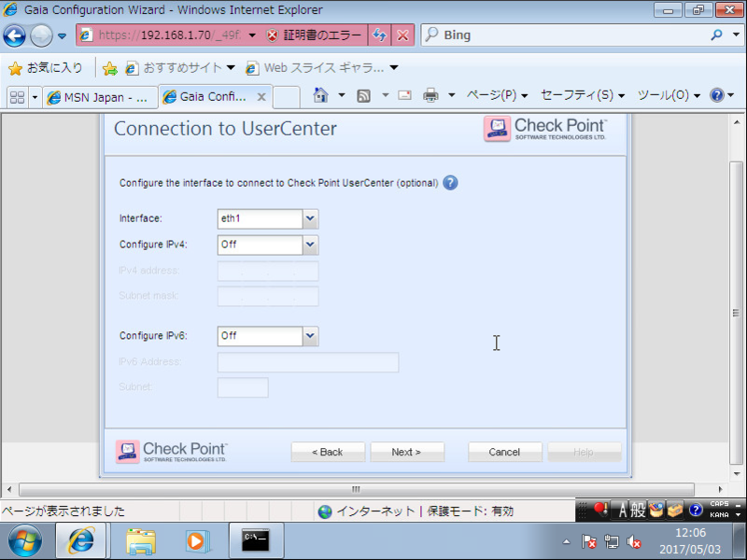Click the Check Point logo in footer
The height and width of the screenshot is (560, 747).
click(172, 452)
